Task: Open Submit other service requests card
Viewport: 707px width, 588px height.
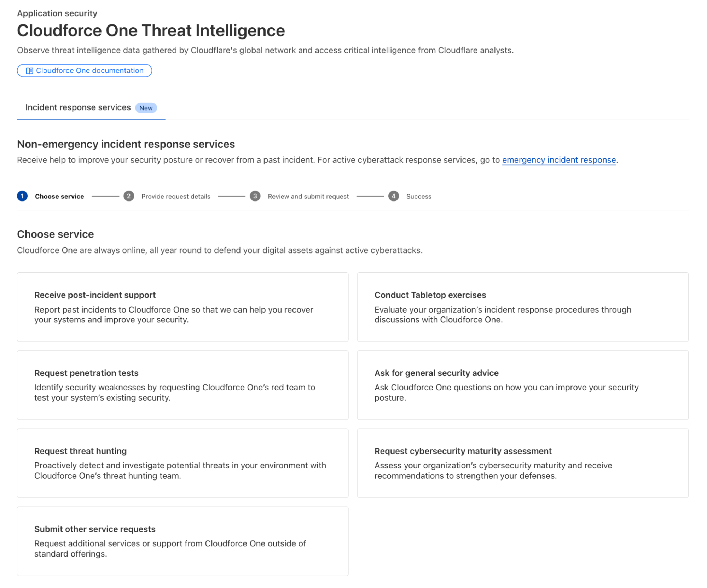Action: point(182,541)
